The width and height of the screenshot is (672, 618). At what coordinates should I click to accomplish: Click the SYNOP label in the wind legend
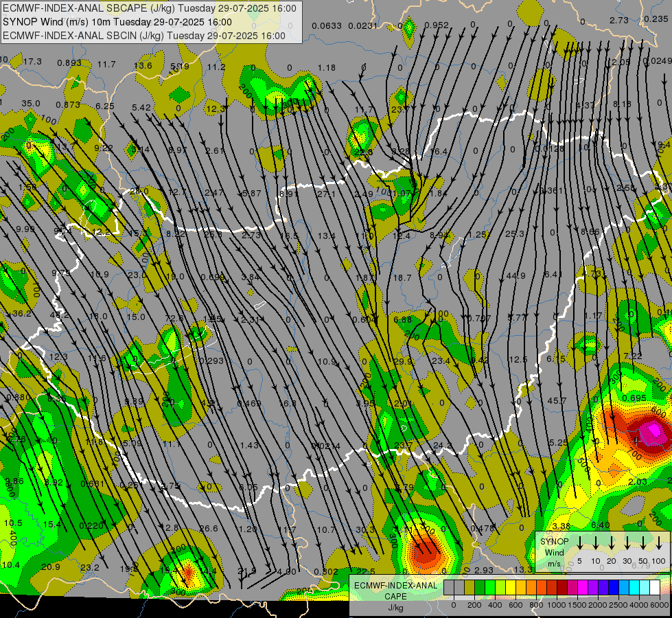tap(554, 542)
